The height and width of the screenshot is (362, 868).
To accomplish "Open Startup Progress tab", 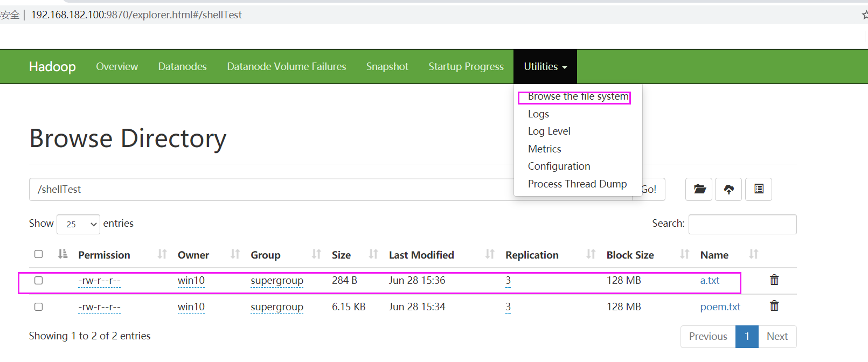I will coord(466,66).
